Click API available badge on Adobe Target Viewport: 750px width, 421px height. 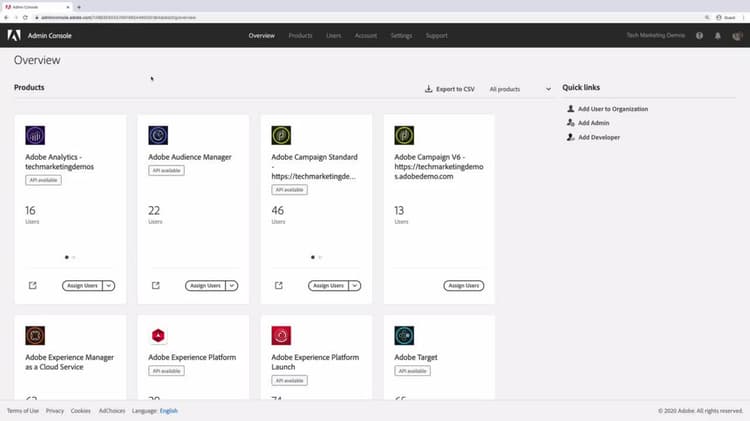[412, 371]
